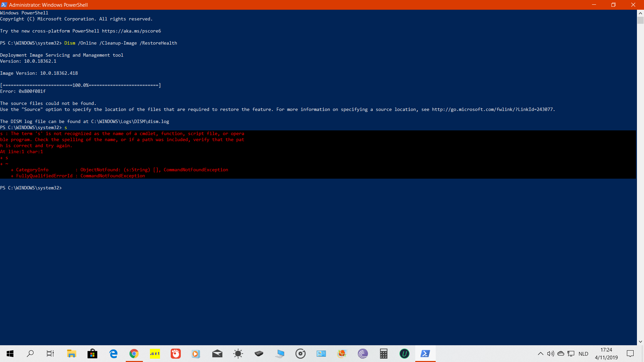Image resolution: width=644 pixels, height=362 pixels.
Task: Click the scrollbar down arrow
Action: tap(640, 342)
